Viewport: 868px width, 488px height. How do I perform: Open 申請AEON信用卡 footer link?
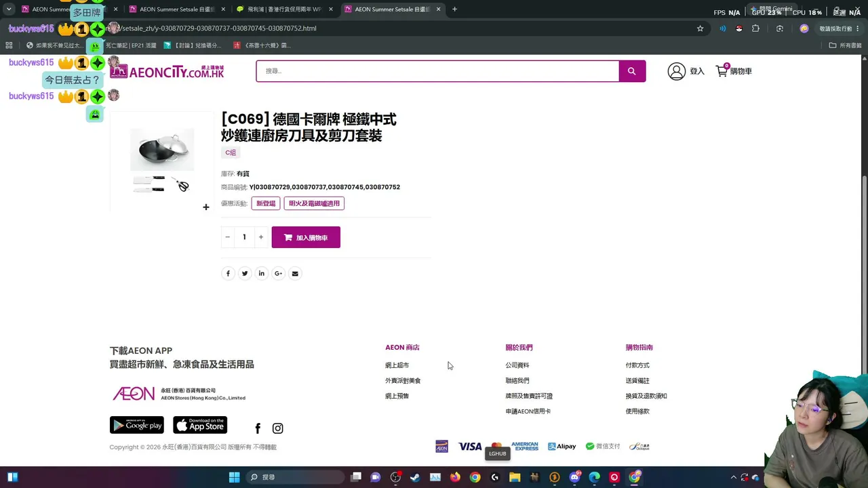click(528, 411)
